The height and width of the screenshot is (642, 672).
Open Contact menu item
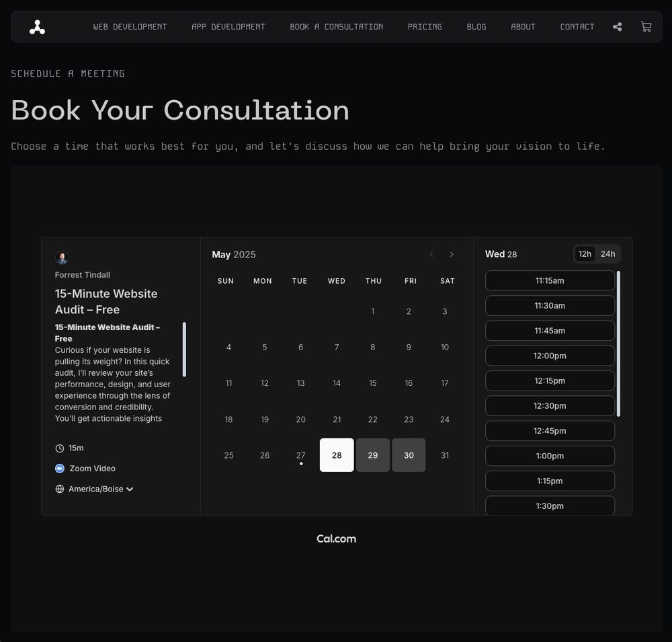(577, 27)
